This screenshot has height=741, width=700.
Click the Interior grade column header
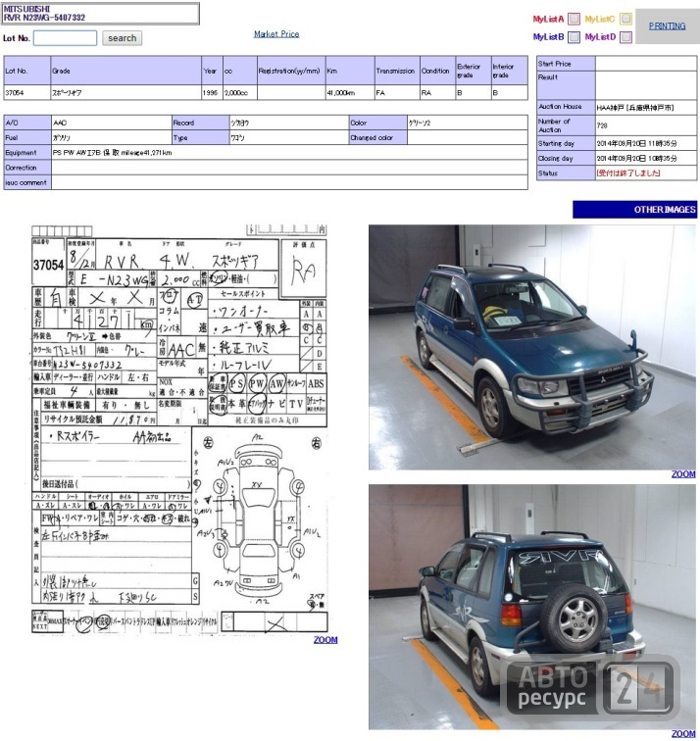click(x=510, y=71)
